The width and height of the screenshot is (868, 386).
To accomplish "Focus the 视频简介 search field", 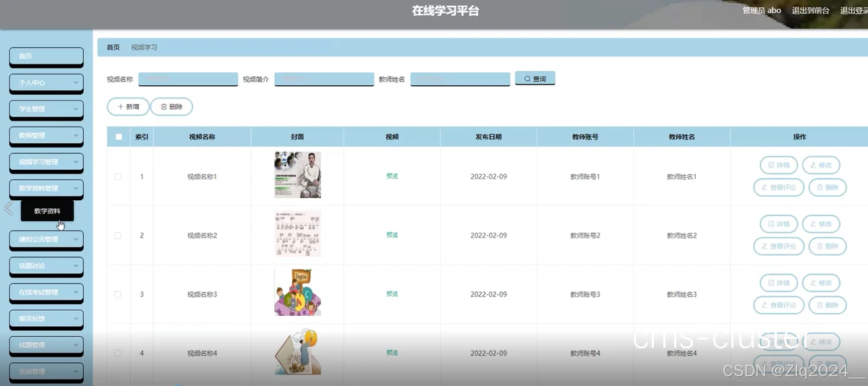I will coord(324,79).
